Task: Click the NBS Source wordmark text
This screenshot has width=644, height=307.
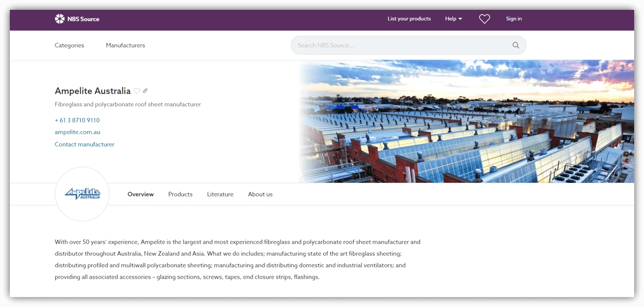Action: pyautogui.click(x=83, y=19)
